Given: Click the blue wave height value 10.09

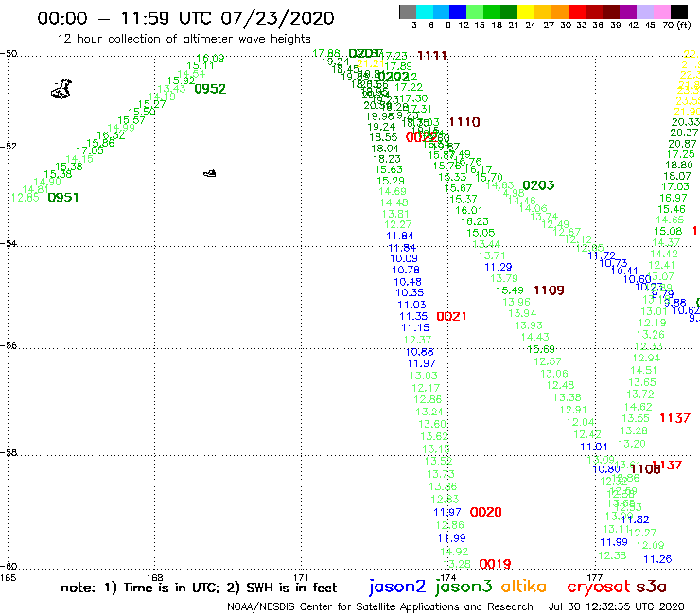Looking at the screenshot, I should click(404, 258).
